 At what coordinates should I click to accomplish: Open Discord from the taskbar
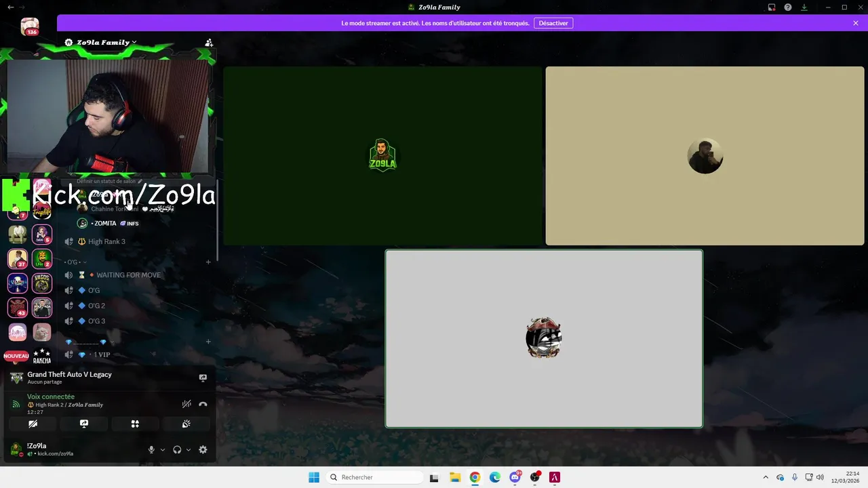pyautogui.click(x=515, y=477)
